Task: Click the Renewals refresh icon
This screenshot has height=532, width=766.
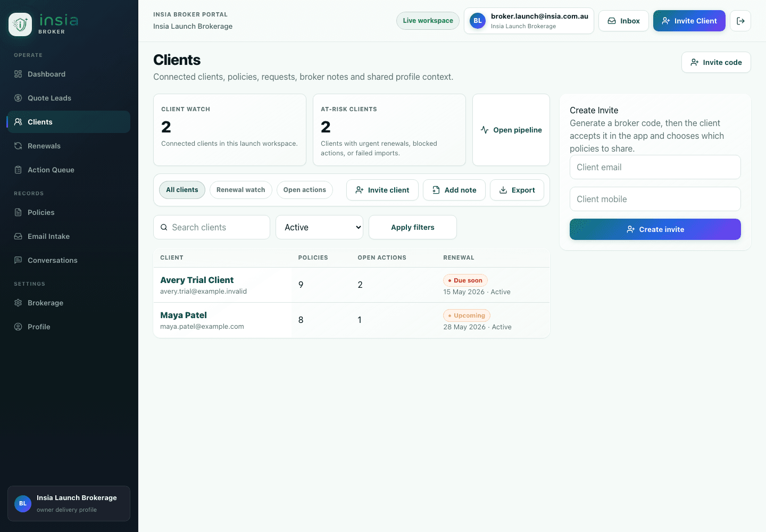Action: click(18, 146)
